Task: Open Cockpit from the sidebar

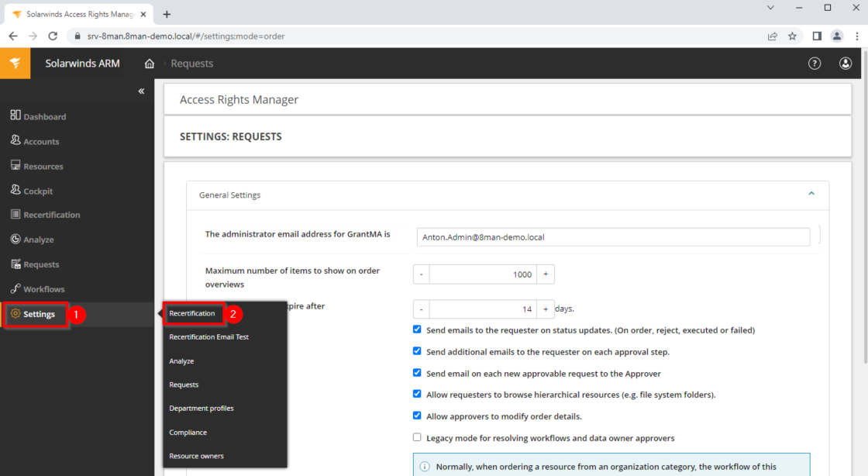Action: click(x=38, y=191)
